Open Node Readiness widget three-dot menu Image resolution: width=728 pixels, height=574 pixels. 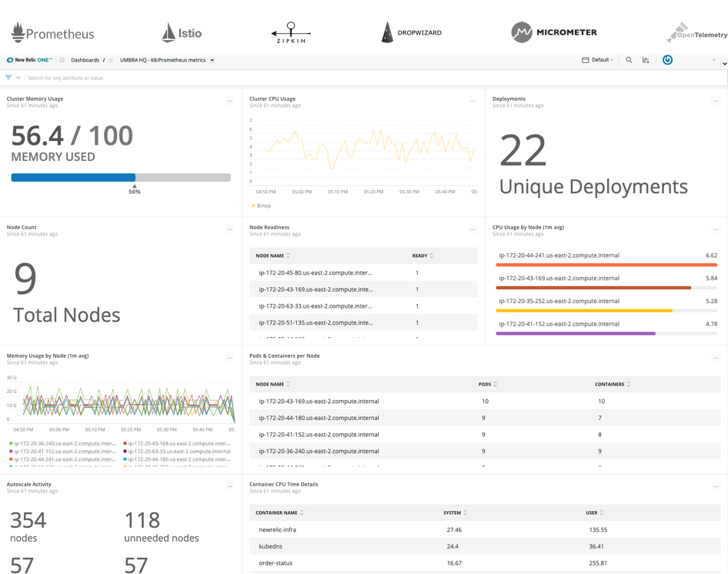pyautogui.click(x=473, y=229)
